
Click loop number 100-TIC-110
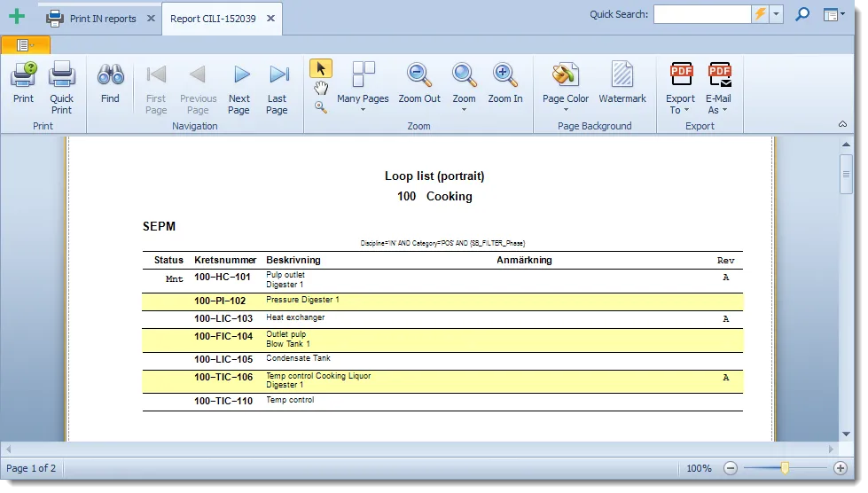click(223, 401)
